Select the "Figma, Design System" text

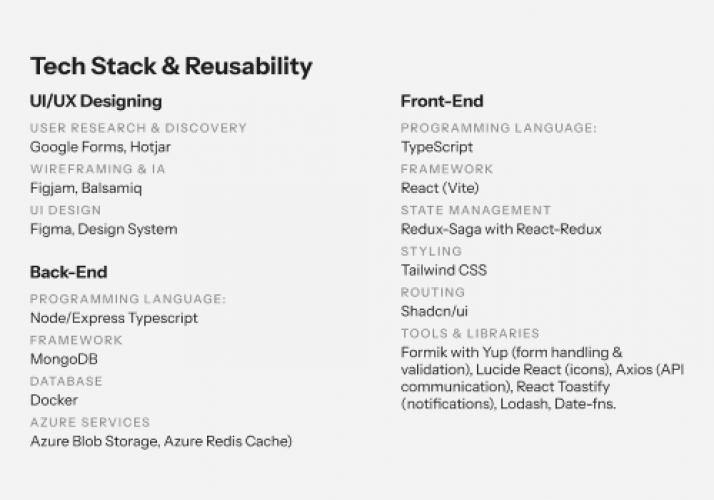(x=104, y=229)
